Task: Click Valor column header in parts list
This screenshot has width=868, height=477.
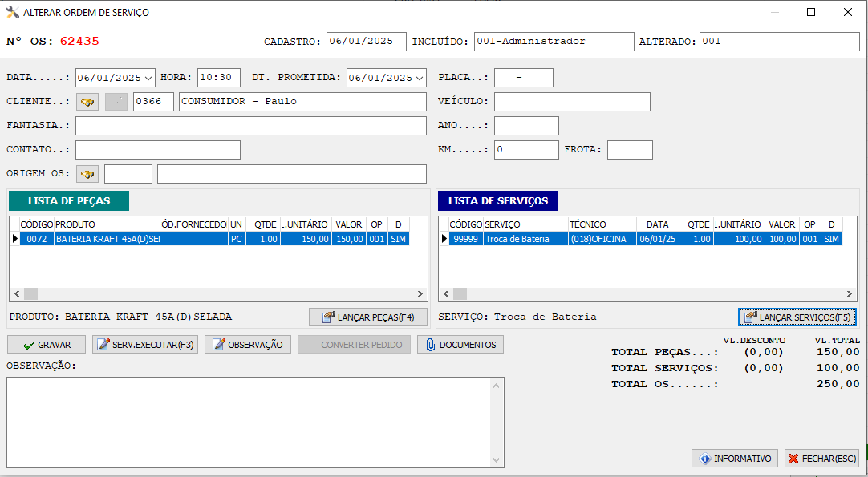Action: coord(349,224)
